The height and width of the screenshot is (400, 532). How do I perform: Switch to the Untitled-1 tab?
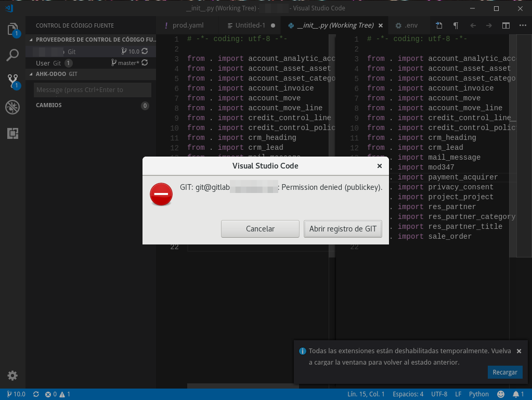[250, 25]
